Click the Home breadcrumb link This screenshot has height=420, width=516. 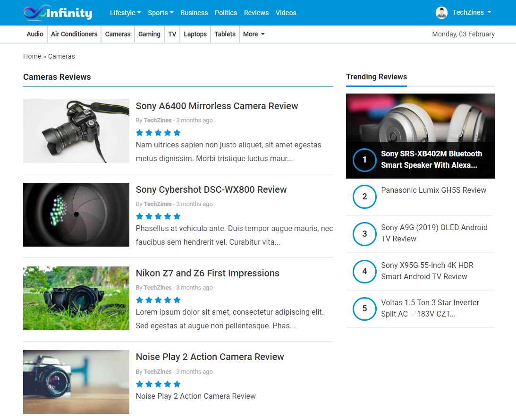(32, 56)
